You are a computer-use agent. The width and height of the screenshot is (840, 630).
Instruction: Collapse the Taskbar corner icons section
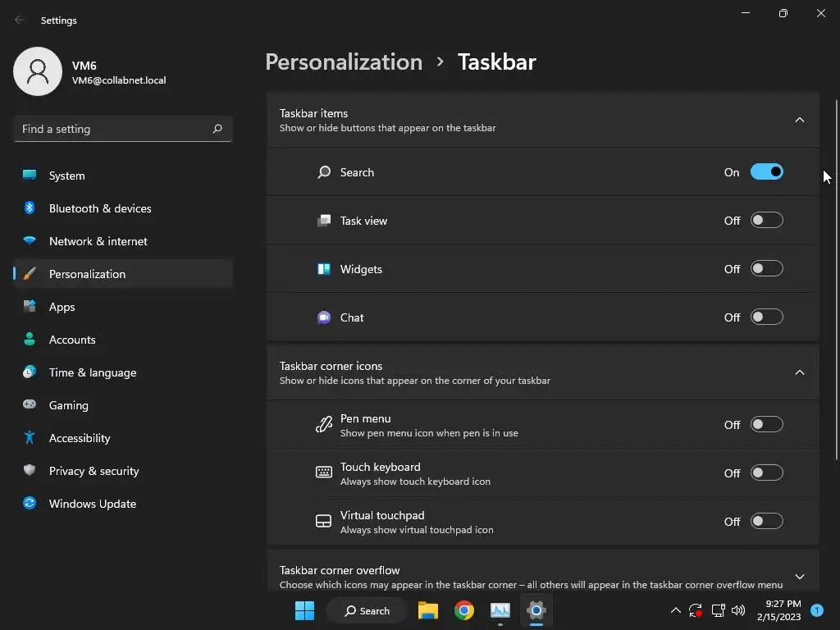coord(799,373)
